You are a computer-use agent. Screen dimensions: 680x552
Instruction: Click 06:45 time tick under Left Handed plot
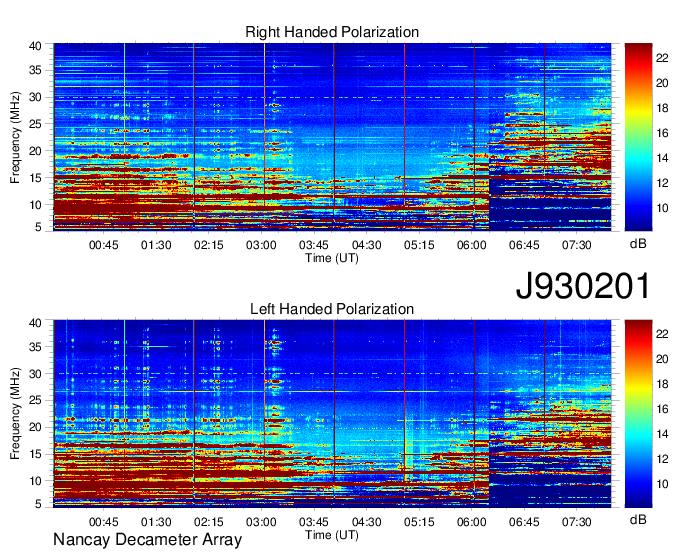[524, 522]
